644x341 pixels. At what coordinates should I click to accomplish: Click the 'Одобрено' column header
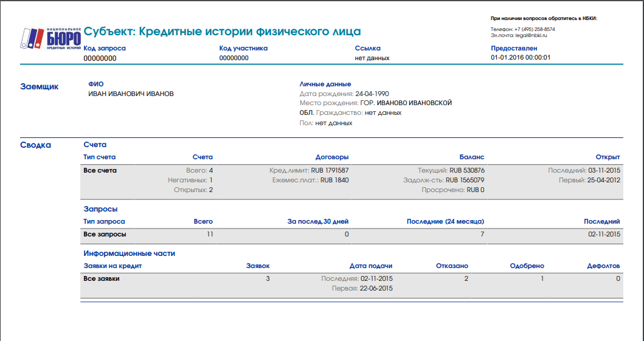point(527,266)
